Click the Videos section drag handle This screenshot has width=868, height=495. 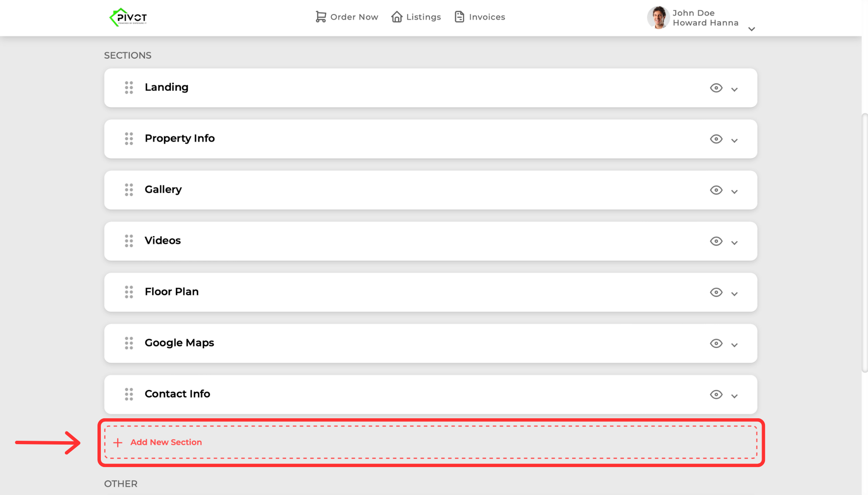[129, 241]
